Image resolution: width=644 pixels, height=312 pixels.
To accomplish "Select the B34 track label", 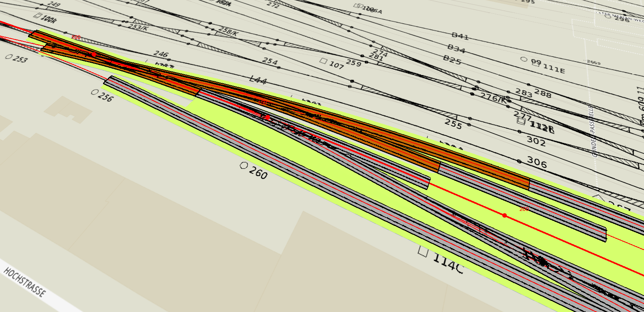I will pos(456,49).
